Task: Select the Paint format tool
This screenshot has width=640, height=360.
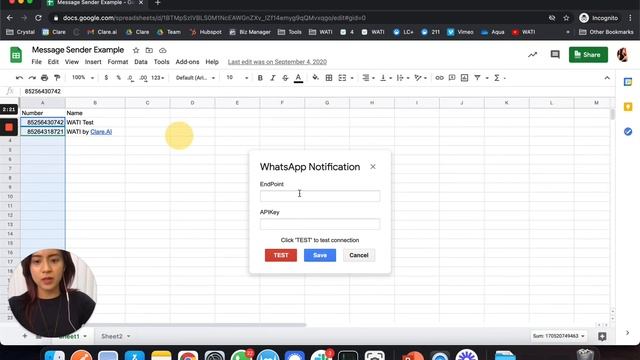Action: click(x=57, y=78)
